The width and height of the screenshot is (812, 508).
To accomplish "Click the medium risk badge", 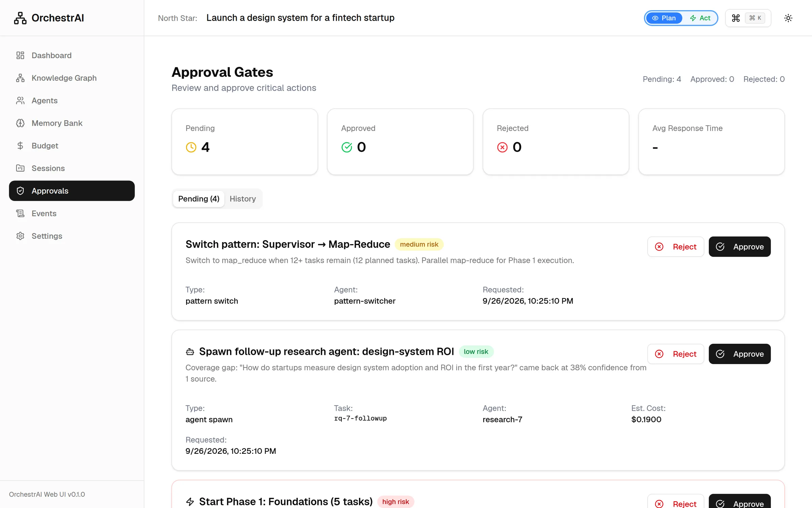I will coord(419,244).
